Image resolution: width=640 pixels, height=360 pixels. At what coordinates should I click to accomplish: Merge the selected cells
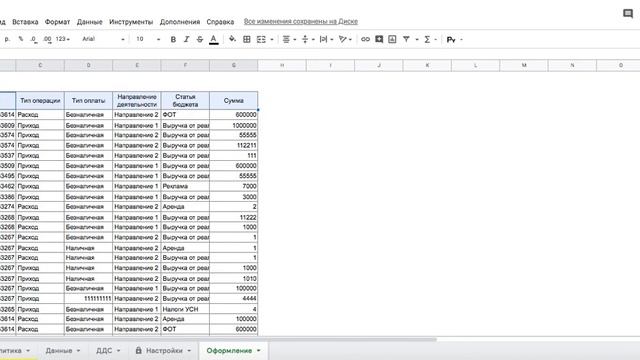click(x=261, y=39)
